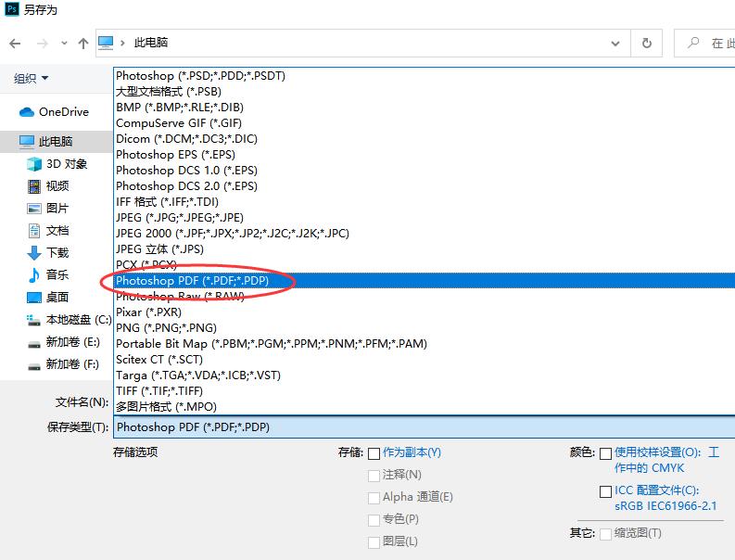Toggle 注释(N) checkbox
The width and height of the screenshot is (735, 560).
pos(374,476)
